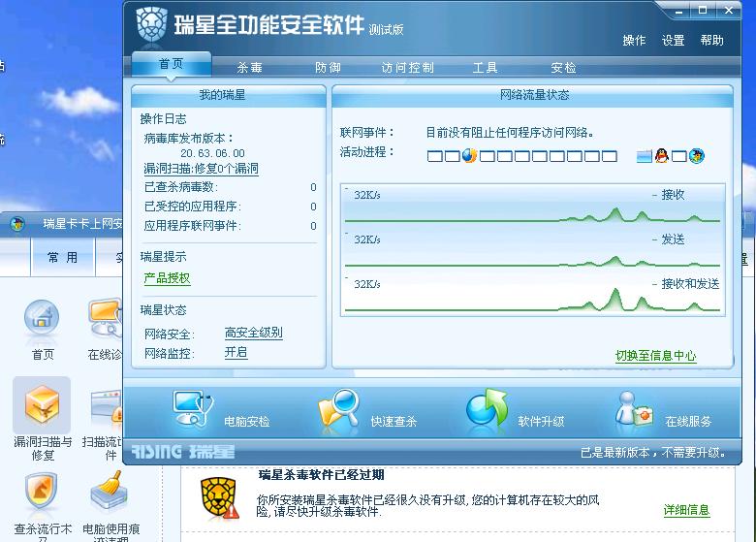This screenshot has height=542, width=756.
Task: Switch to the 首页 tab
Action: point(172,64)
